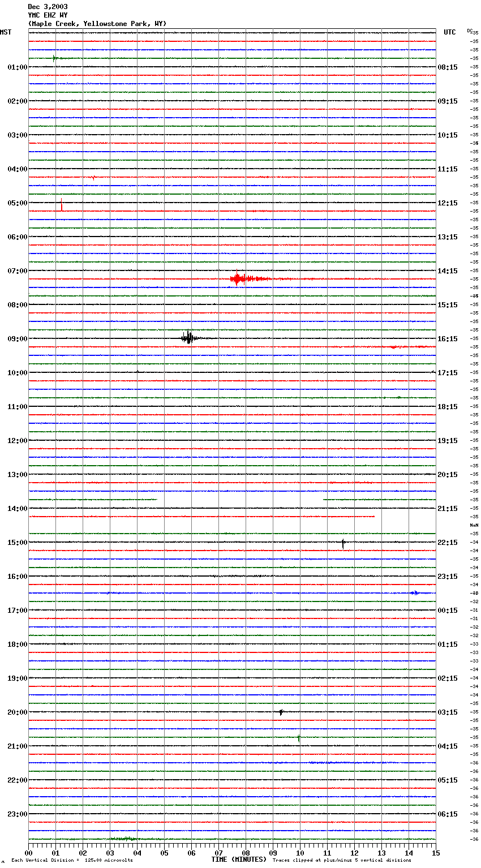Viewport: 481px width, 868px height.
Task: Click the green noise burst on the bottom trace
Action: pos(124,839)
